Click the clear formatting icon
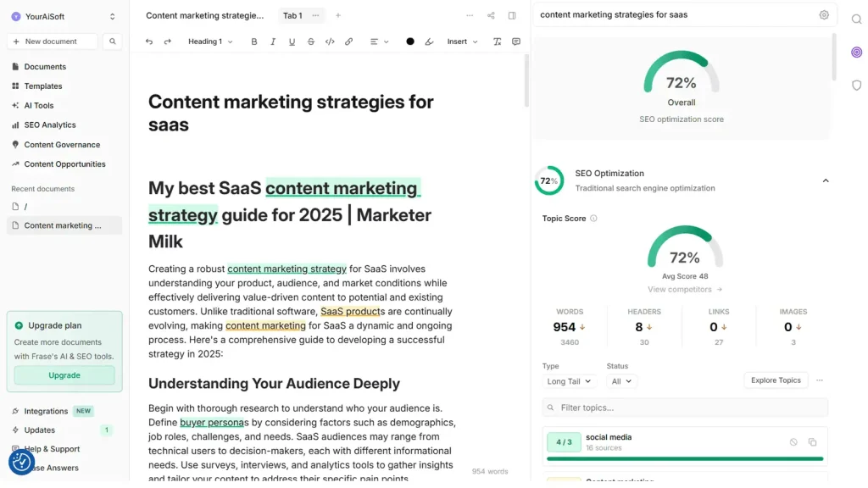 coord(497,42)
